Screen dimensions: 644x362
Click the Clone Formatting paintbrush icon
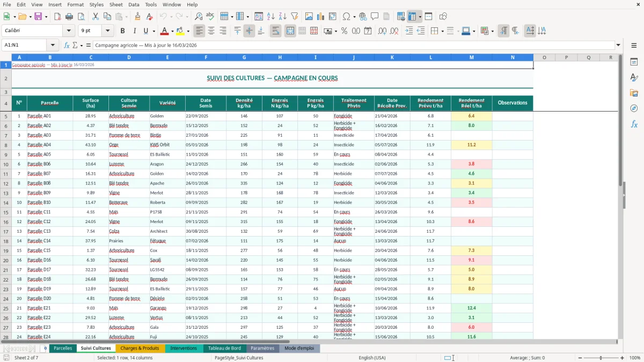pyautogui.click(x=137, y=17)
